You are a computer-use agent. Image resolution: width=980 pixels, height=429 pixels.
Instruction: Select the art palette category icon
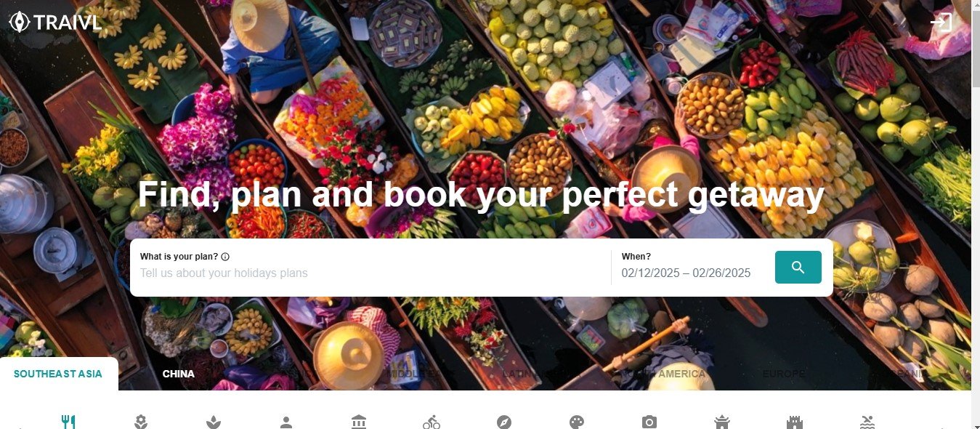[x=577, y=422]
